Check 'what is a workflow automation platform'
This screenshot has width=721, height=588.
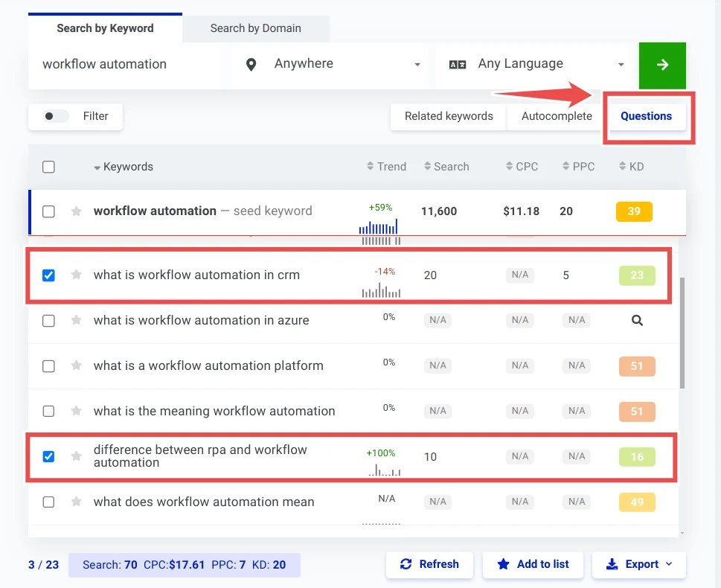click(49, 366)
